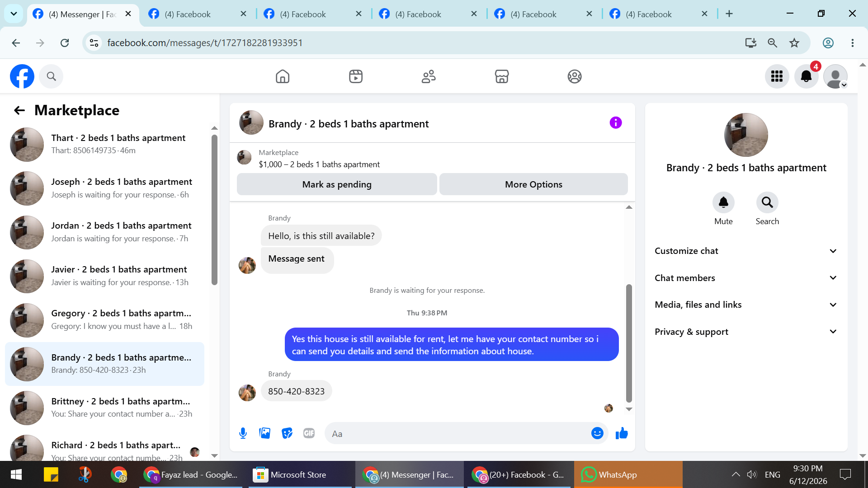This screenshot has height=488, width=868.
Task: Mute the Brandy conversation
Action: (723, 202)
